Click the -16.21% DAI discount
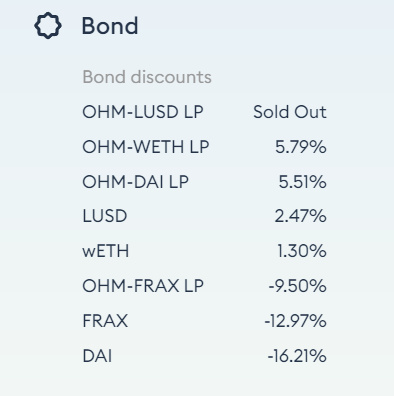The height and width of the screenshot is (396, 394). click(297, 356)
